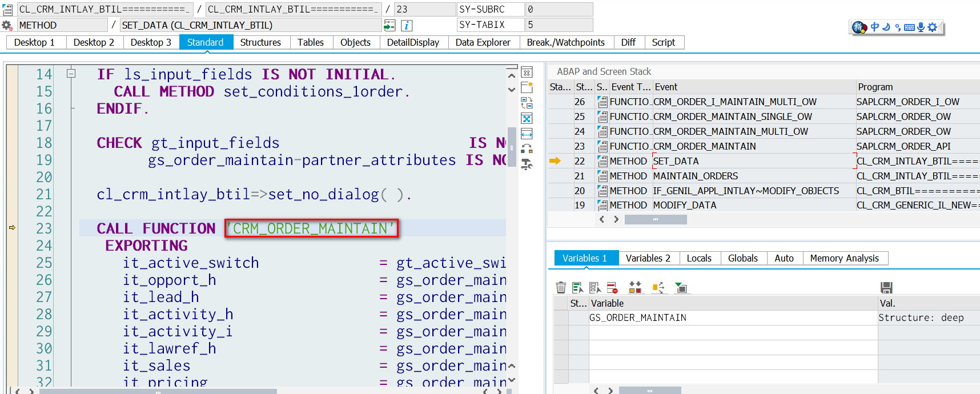980x394 pixels.
Task: Open the Locals tab
Action: pyautogui.click(x=699, y=258)
